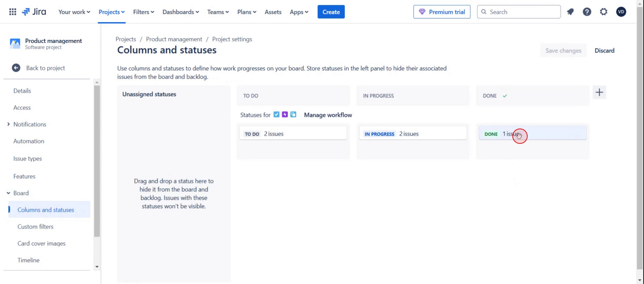Go to Issue types settings
Image resolution: width=644 pixels, height=284 pixels.
[x=27, y=158]
